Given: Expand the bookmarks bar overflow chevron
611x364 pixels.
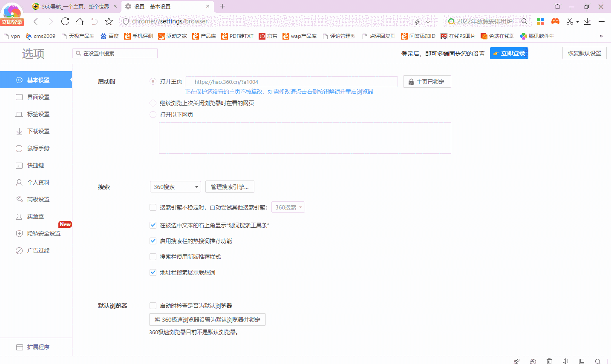Looking at the screenshot, I should 601,36.
